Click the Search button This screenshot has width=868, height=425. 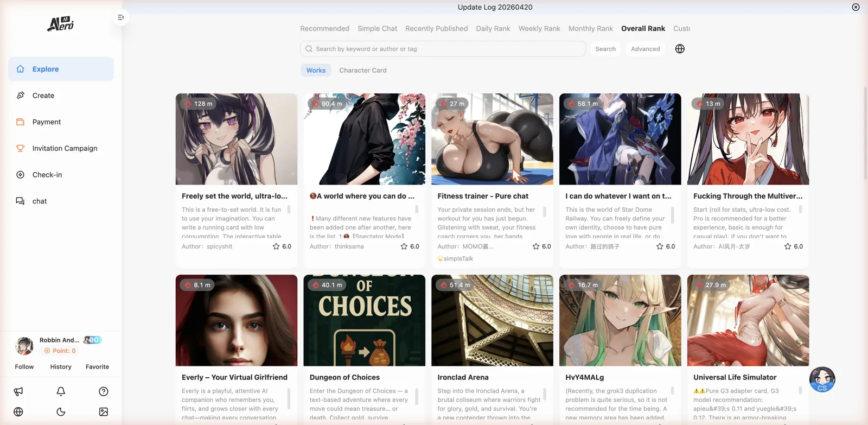(605, 49)
